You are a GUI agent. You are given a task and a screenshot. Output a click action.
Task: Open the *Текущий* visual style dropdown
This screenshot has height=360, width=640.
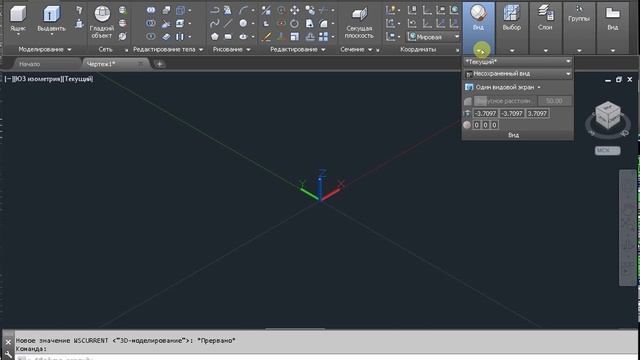click(518, 62)
